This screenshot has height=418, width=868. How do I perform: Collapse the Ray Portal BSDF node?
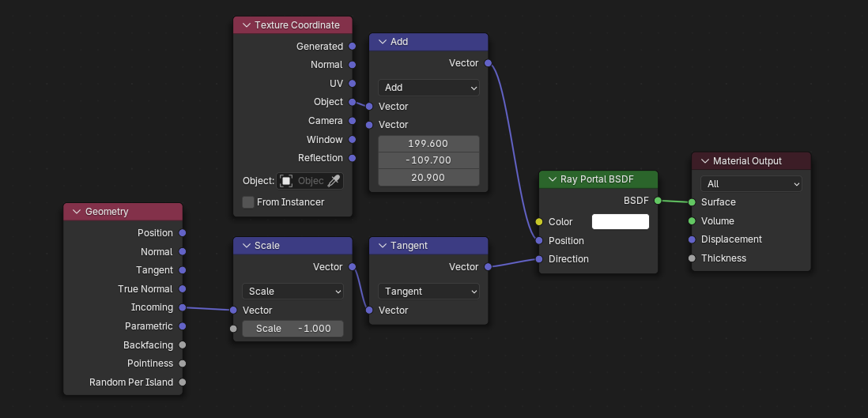pos(553,179)
